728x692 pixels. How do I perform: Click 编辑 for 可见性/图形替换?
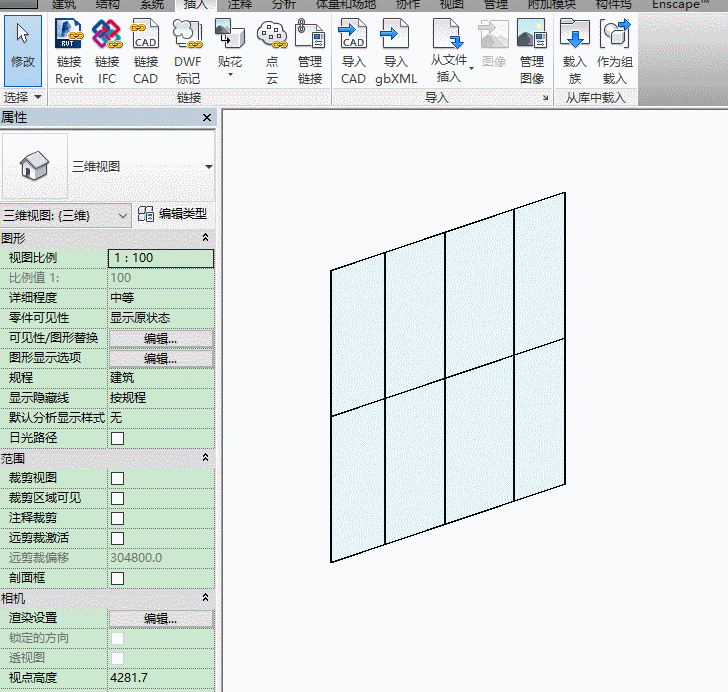click(x=161, y=339)
